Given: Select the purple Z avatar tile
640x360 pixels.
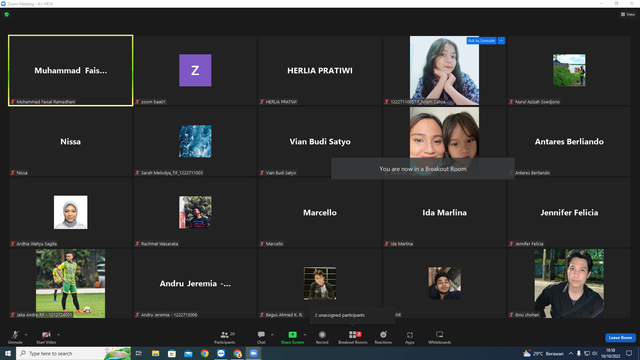Looking at the screenshot, I should pyautogui.click(x=195, y=70).
